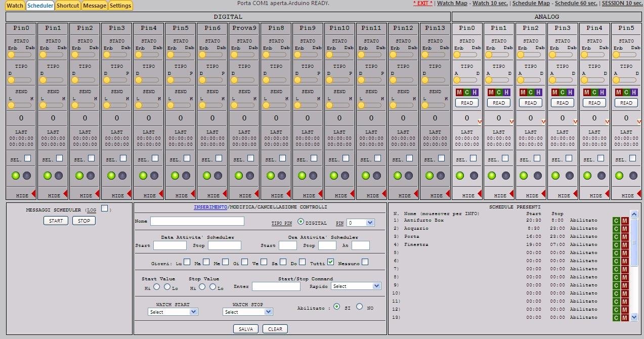Screen dimensions: 644x339
Task: Switch to the Settings tab
Action: click(x=120, y=6)
